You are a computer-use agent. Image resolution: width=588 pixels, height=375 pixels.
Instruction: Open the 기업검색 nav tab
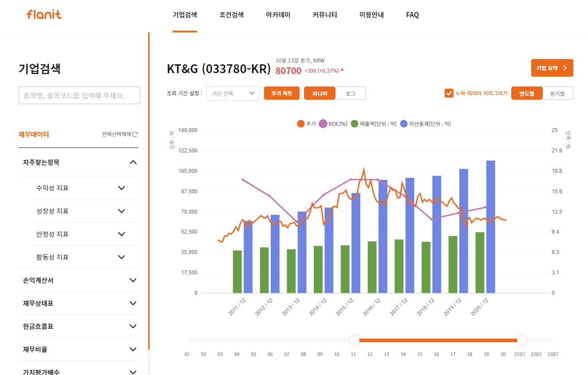coord(185,15)
